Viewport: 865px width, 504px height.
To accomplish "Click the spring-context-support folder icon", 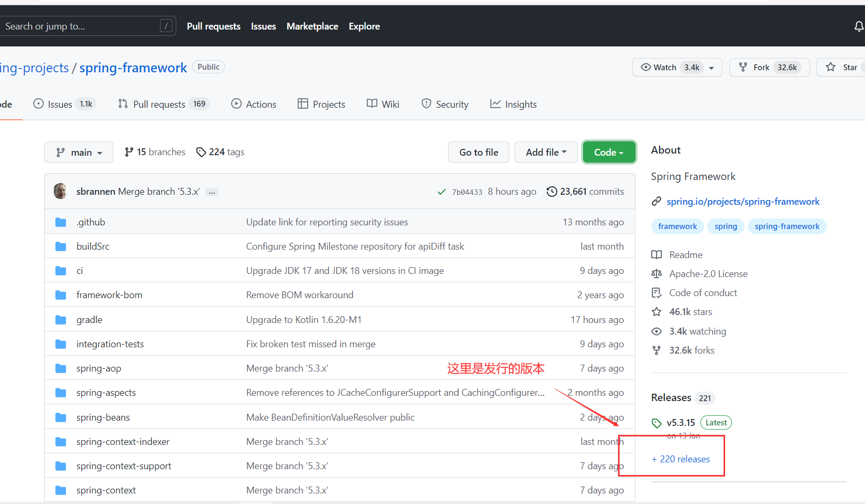I will [x=61, y=466].
